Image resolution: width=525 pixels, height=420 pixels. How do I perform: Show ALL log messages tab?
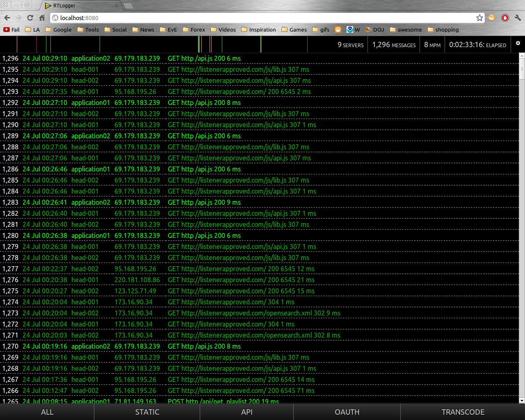[x=47, y=412]
